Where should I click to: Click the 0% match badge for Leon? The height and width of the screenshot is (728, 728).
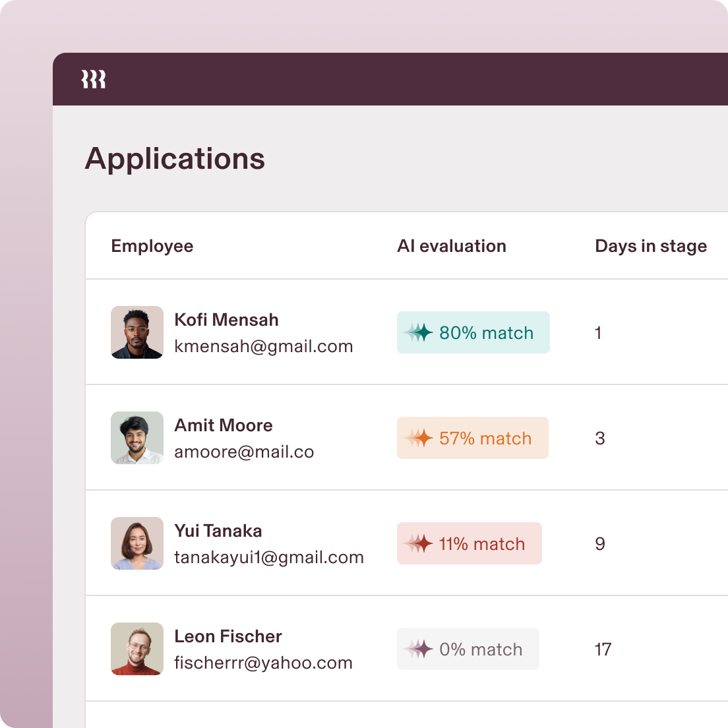pyautogui.click(x=468, y=649)
